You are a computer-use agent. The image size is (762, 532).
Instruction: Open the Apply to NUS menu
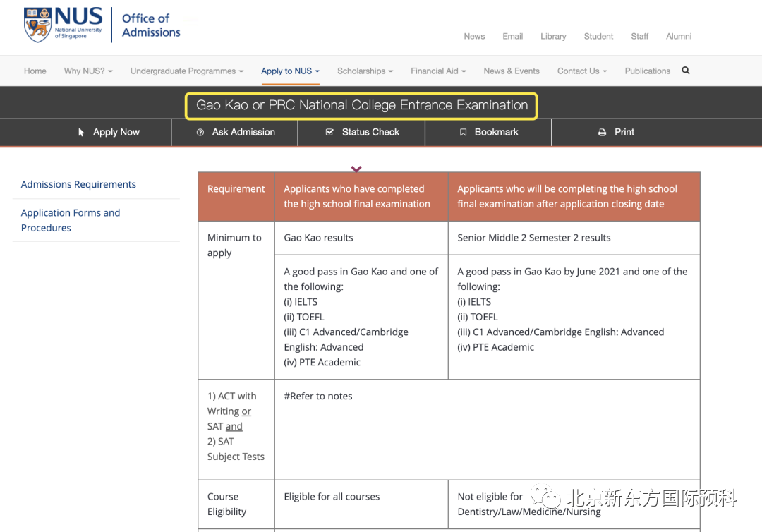(x=290, y=71)
